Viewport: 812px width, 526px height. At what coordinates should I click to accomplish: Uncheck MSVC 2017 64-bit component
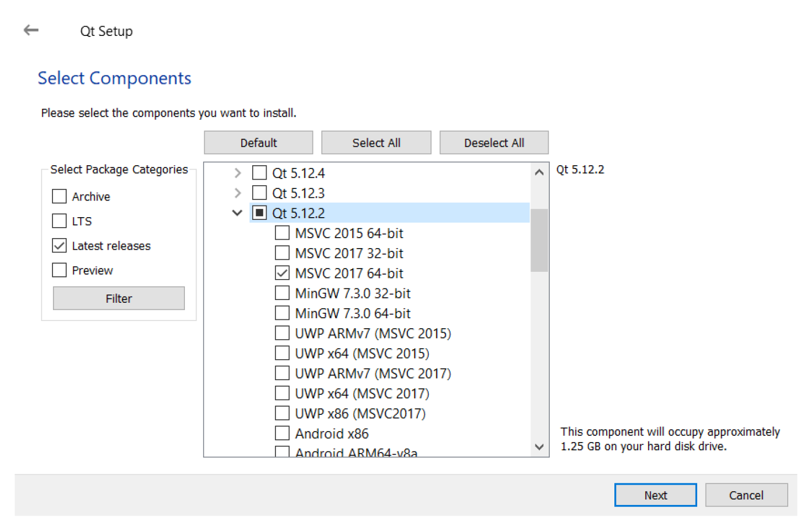[x=282, y=273]
